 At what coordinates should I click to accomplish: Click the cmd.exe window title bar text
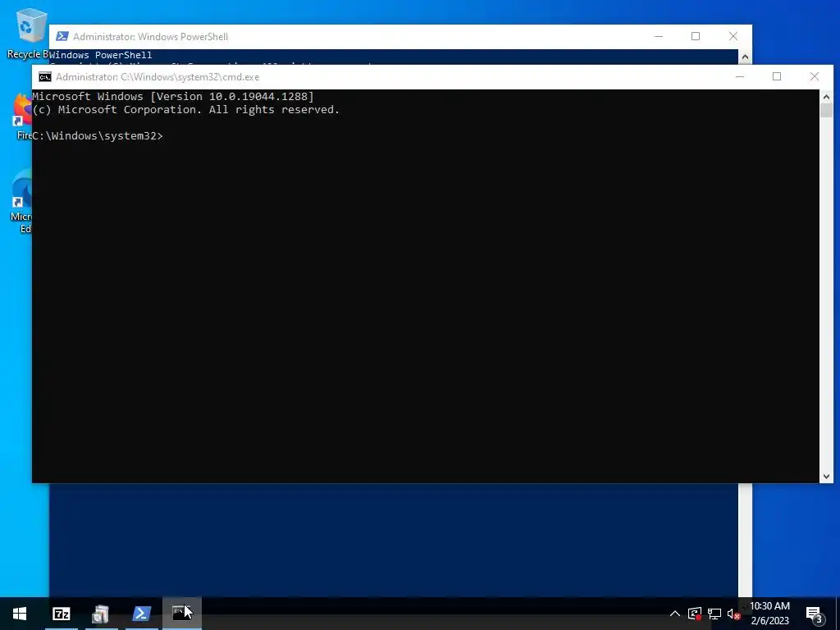[x=157, y=77]
